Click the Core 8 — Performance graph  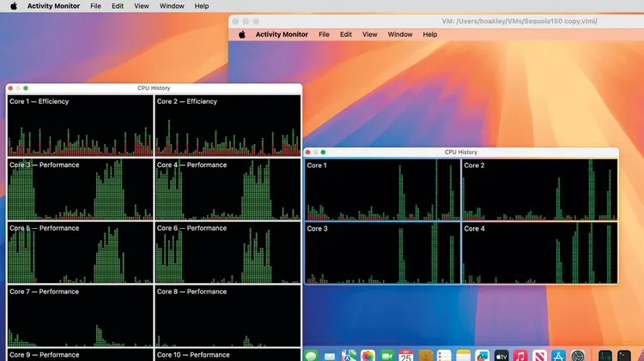coord(228,316)
